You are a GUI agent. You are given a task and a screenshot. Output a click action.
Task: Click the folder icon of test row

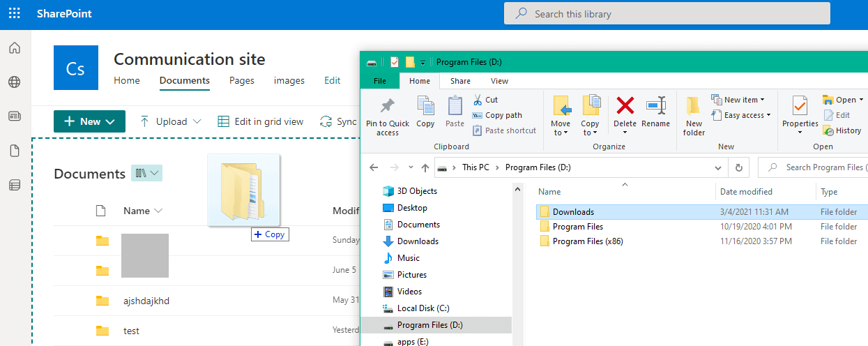(x=102, y=331)
